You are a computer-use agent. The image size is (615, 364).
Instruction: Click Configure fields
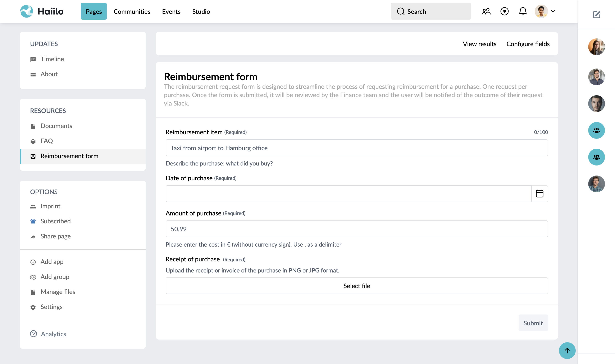point(528,44)
